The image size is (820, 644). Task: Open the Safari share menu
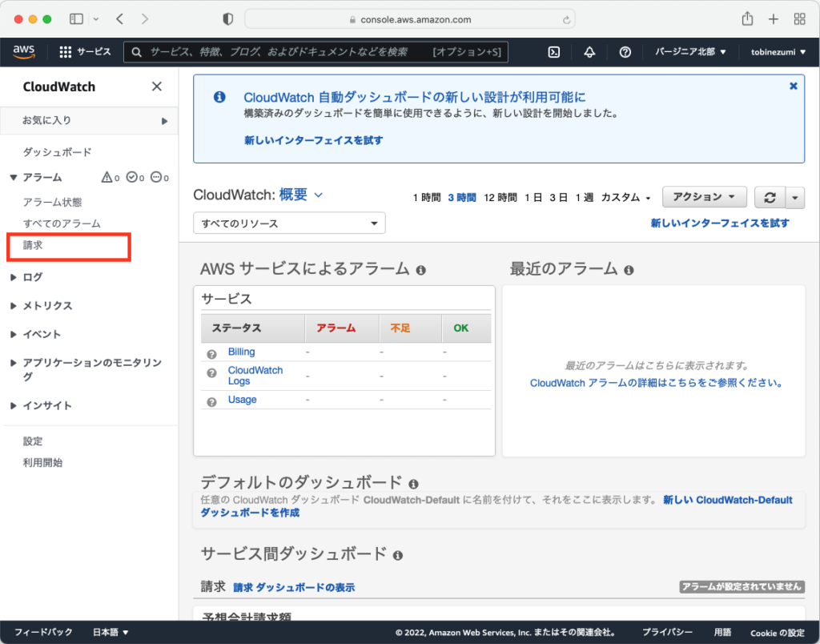747,19
